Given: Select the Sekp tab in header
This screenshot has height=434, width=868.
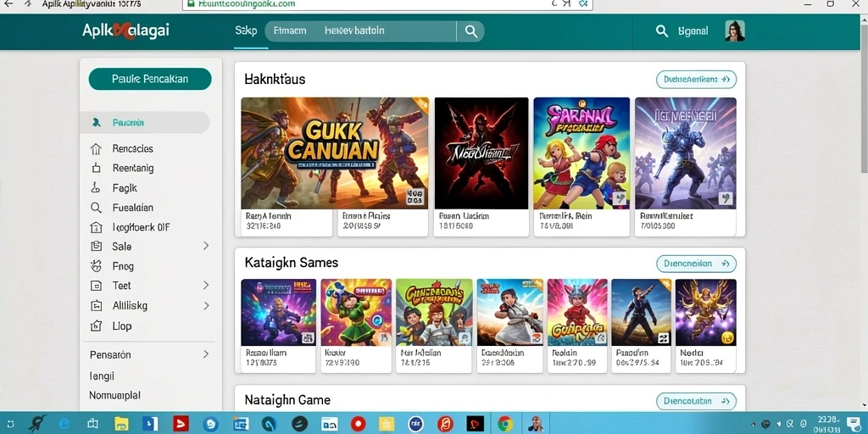Looking at the screenshot, I should click(246, 31).
